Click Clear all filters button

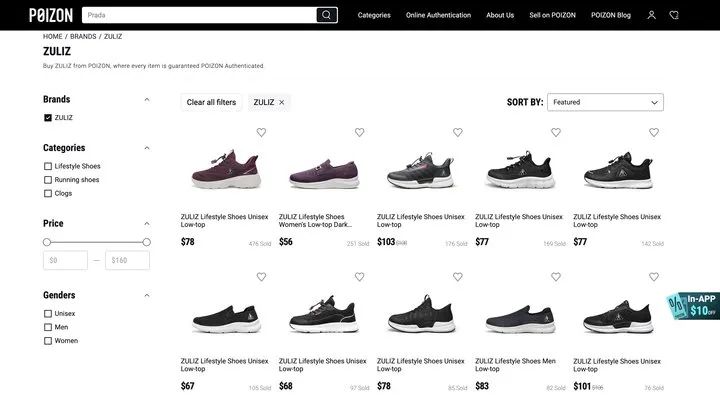[211, 102]
